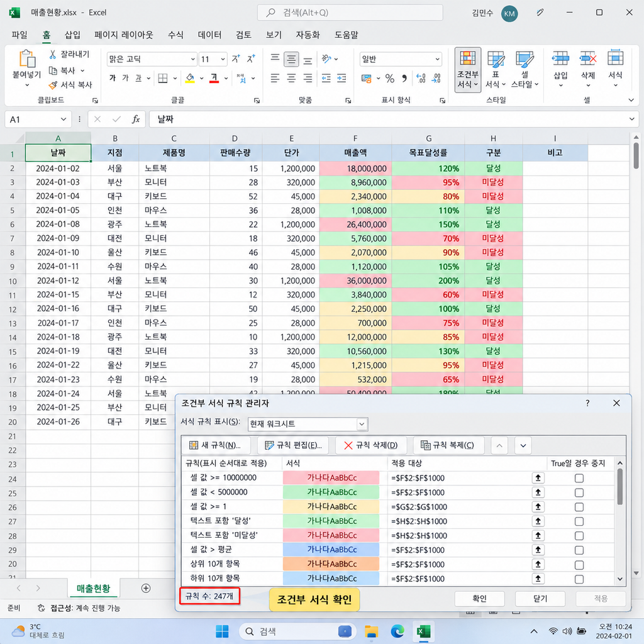Center-align text with the ribbon alignment icon
Viewport: 644px width, 644px height.
(x=291, y=78)
